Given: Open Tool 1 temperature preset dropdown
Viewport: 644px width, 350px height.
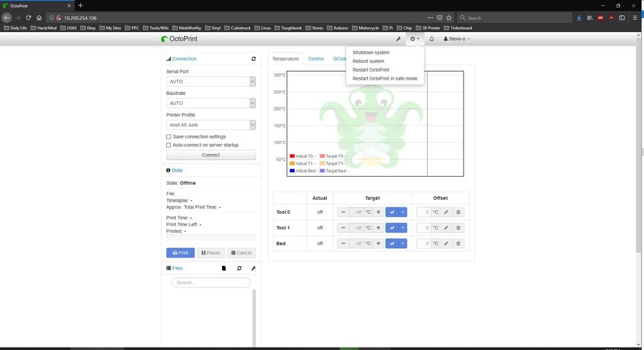Looking at the screenshot, I should click(403, 227).
